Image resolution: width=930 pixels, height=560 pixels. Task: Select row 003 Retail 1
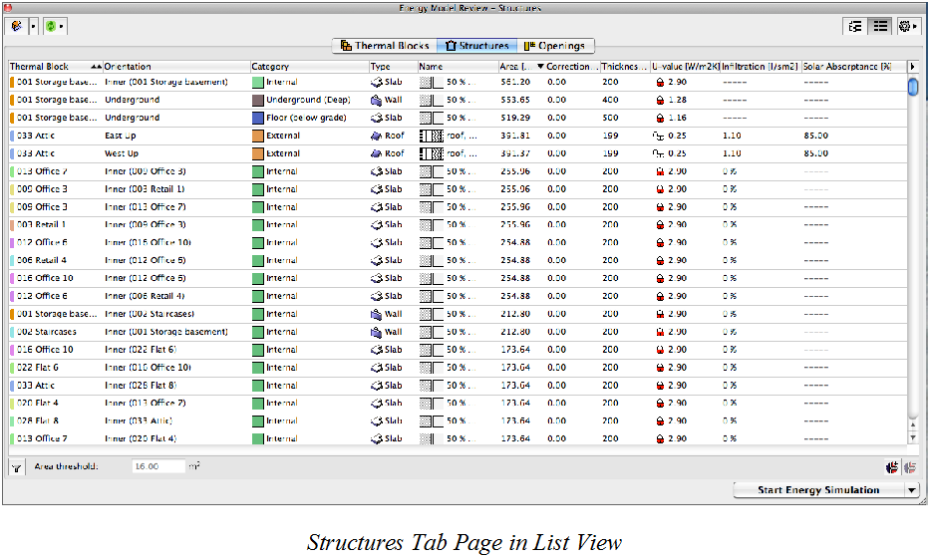pyautogui.click(x=458, y=225)
